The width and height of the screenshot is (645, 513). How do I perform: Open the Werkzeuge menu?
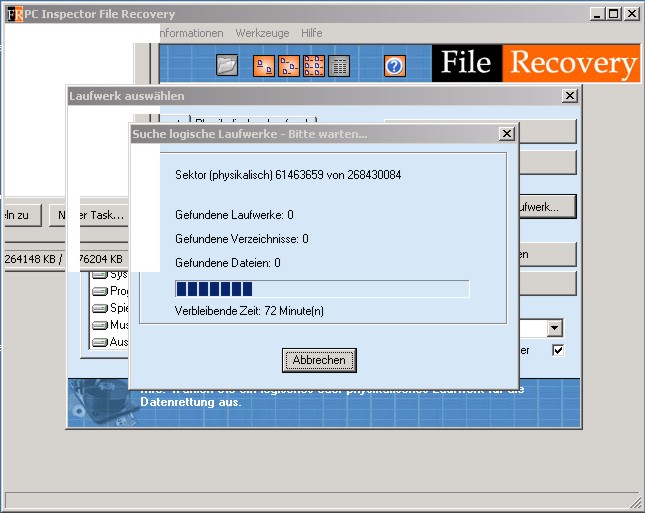[262, 33]
